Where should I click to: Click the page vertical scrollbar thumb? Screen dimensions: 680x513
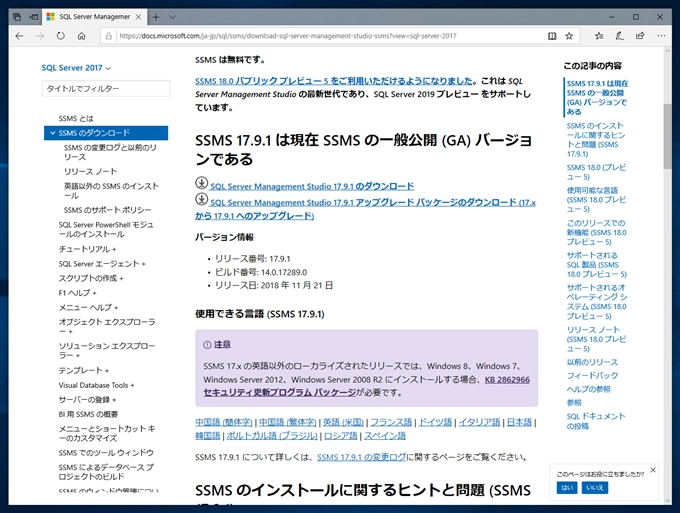point(667,137)
